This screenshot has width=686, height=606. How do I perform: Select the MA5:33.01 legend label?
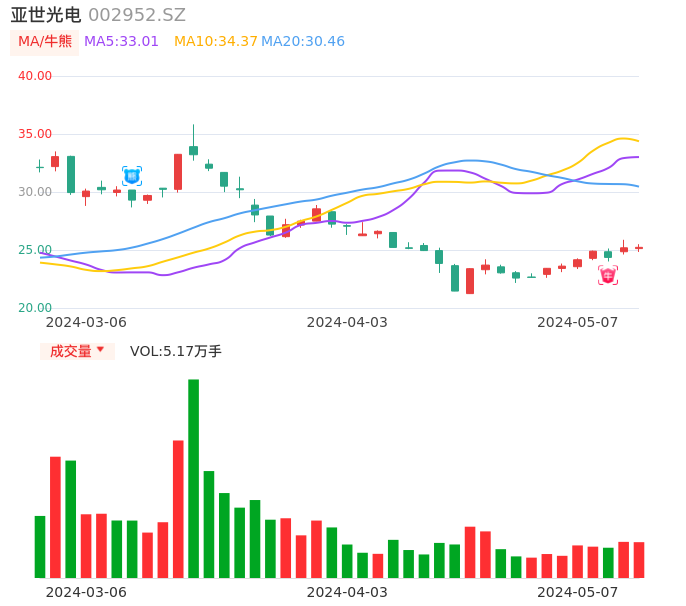(121, 42)
